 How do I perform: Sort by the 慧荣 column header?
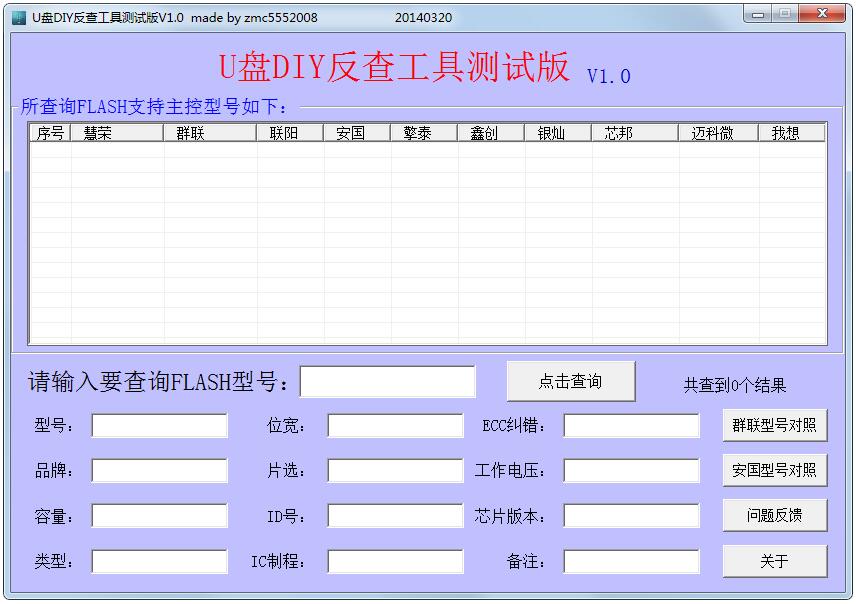point(117,133)
